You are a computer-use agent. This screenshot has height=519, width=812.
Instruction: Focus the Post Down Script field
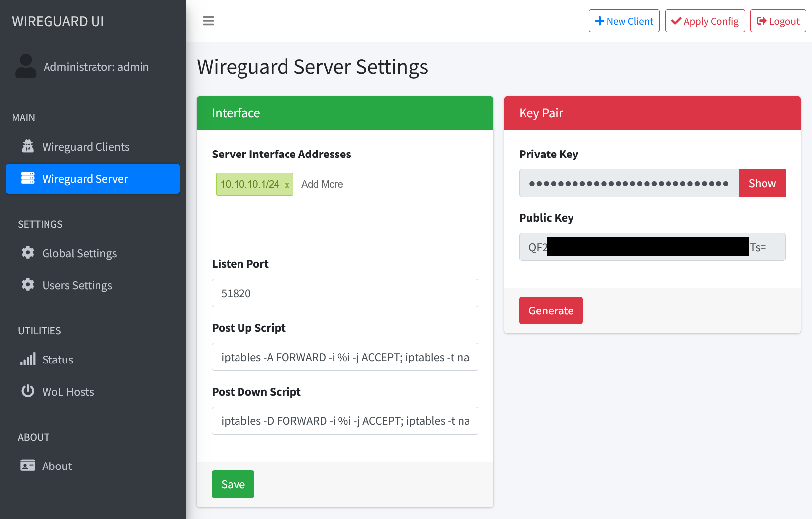(x=345, y=421)
